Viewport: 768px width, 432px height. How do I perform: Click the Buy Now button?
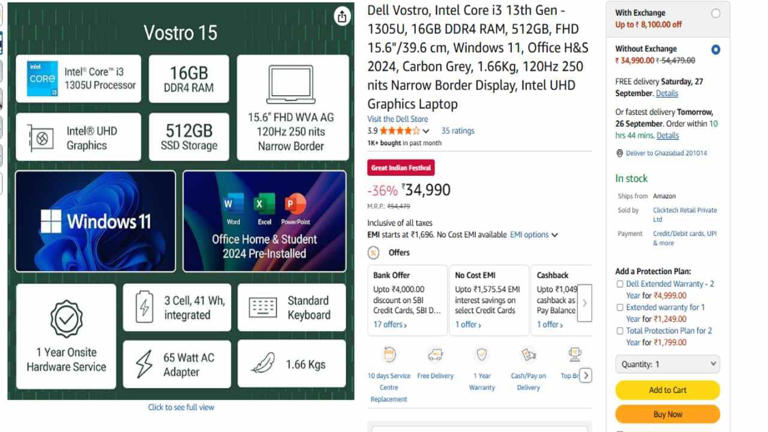point(668,414)
